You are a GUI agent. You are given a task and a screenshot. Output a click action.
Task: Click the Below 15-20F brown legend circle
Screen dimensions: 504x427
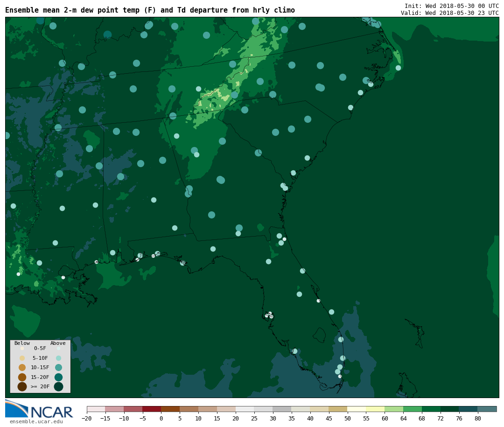pyautogui.click(x=22, y=377)
